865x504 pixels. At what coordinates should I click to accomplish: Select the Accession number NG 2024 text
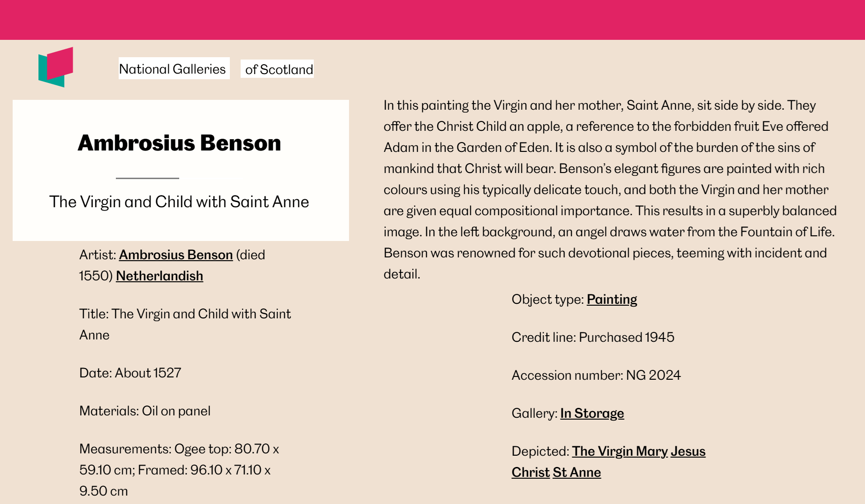coord(596,375)
